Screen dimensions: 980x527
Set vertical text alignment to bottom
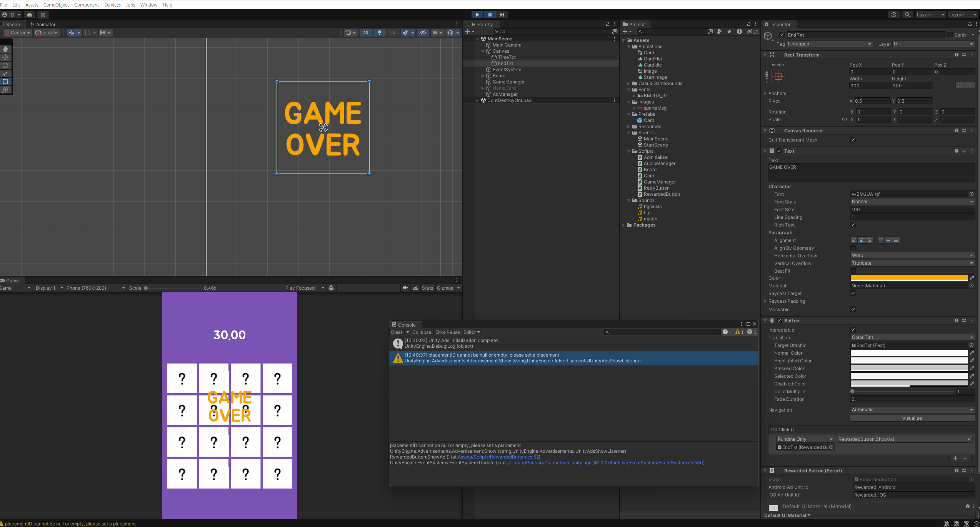pyautogui.click(x=896, y=240)
